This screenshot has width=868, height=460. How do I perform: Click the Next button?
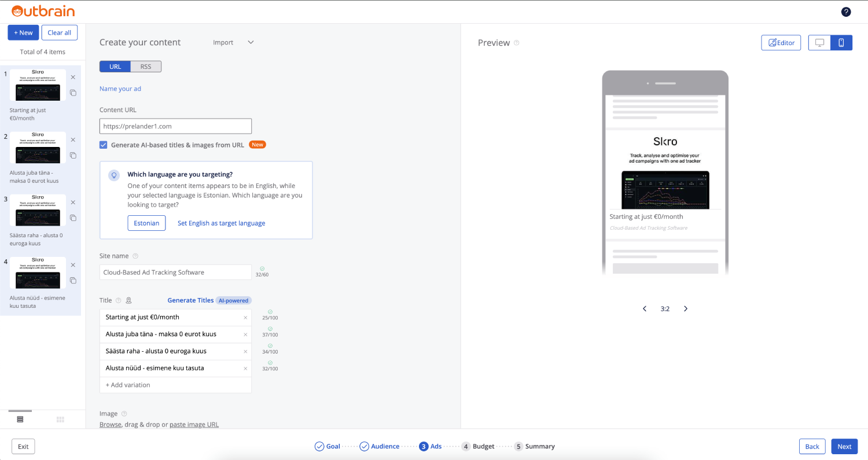pos(844,446)
